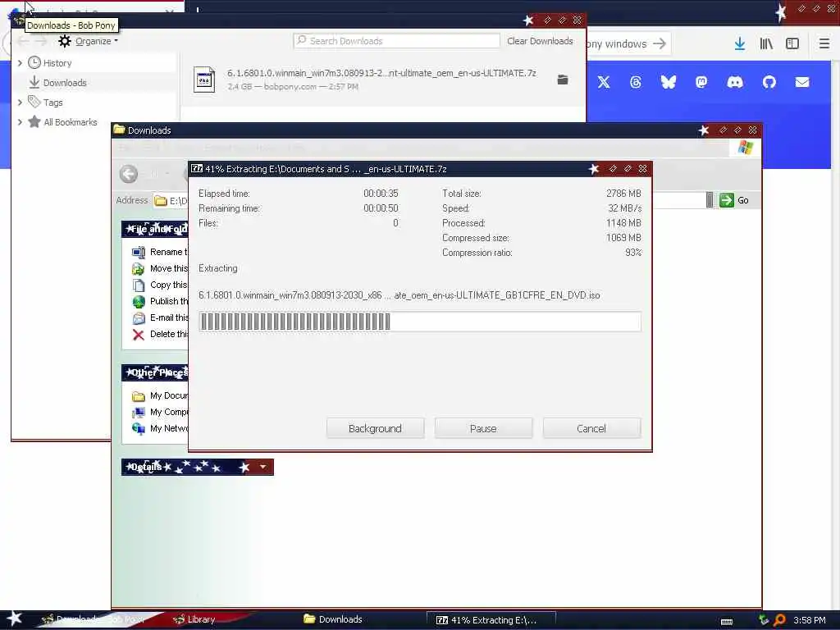
Task: Toggle Firefox sidebar icon
Action: coord(792,44)
